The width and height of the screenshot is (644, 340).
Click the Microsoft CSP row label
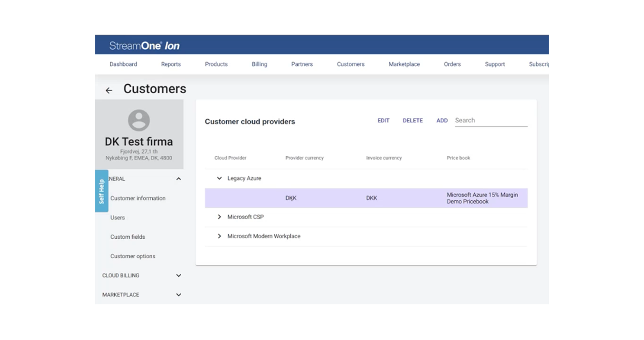pyautogui.click(x=245, y=217)
